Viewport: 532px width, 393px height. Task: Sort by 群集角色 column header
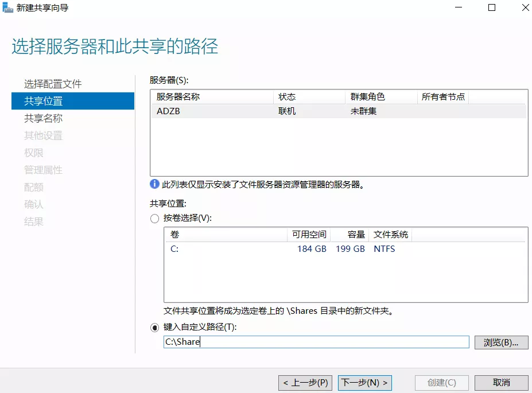pos(367,97)
